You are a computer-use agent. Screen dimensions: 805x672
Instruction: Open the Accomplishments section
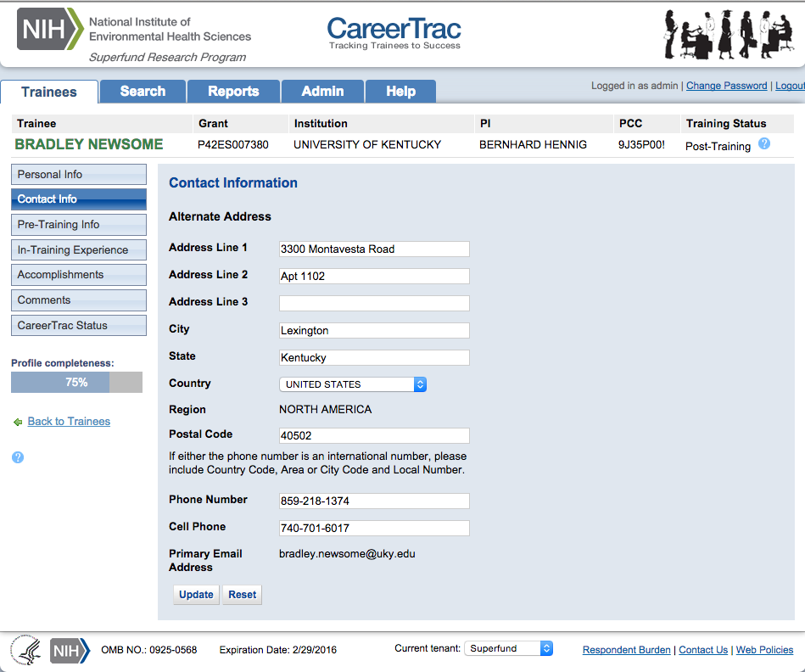tap(79, 275)
